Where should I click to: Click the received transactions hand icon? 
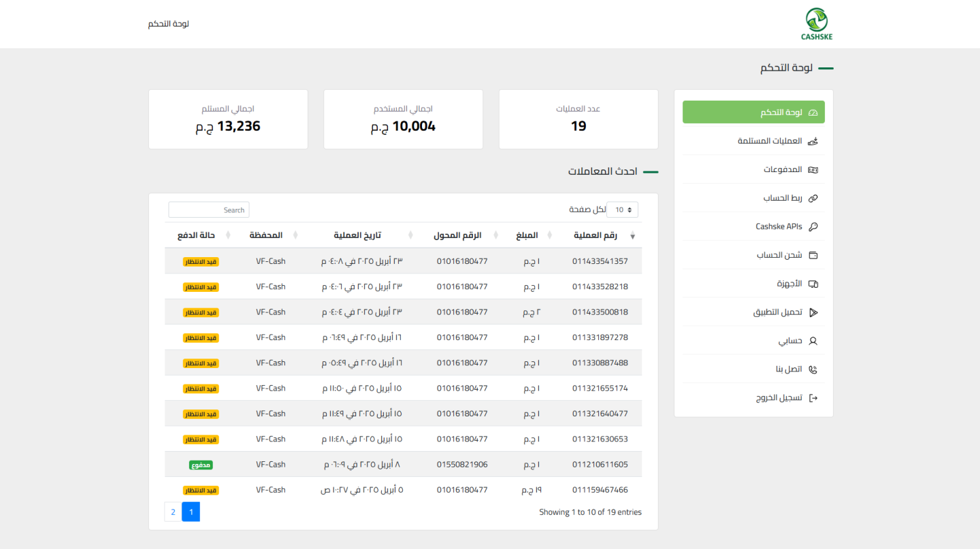pyautogui.click(x=813, y=142)
